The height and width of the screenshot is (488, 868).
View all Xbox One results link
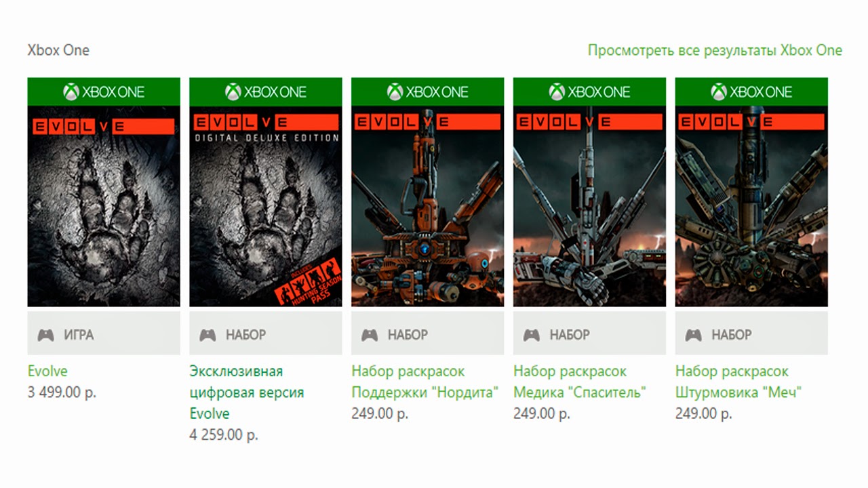tap(715, 50)
